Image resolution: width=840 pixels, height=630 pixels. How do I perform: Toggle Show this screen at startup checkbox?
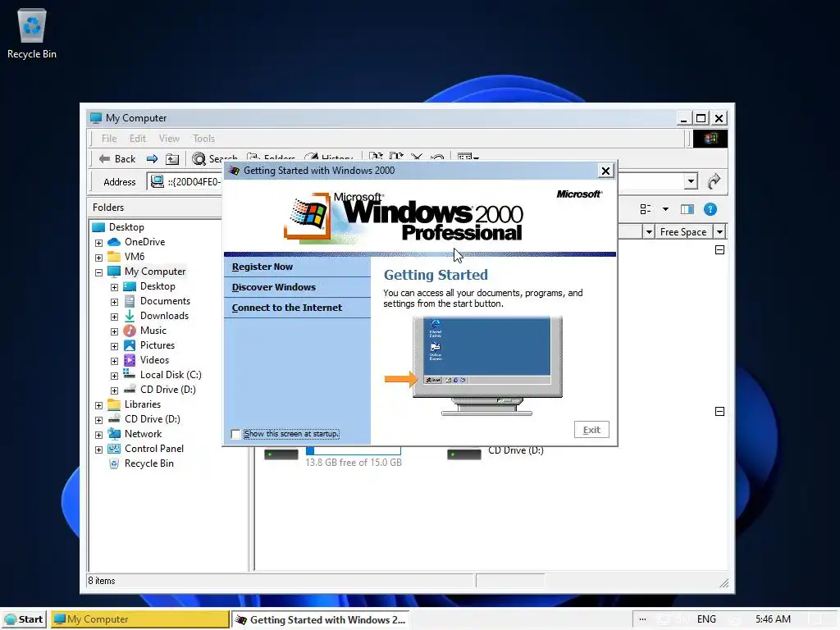coord(235,434)
